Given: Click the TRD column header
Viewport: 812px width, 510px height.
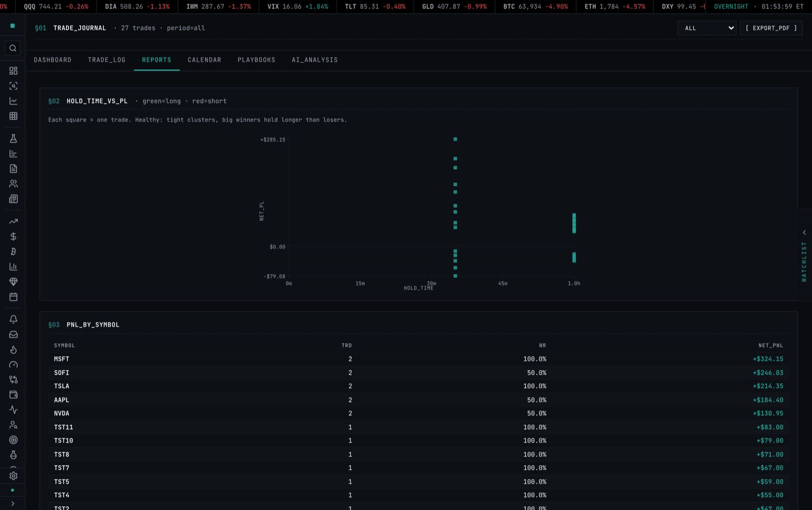Looking at the screenshot, I should [347, 346].
